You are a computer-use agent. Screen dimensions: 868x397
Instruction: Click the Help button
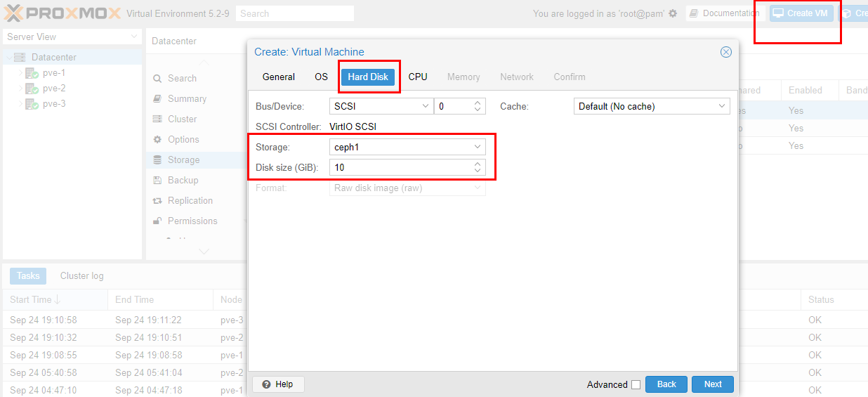278,384
